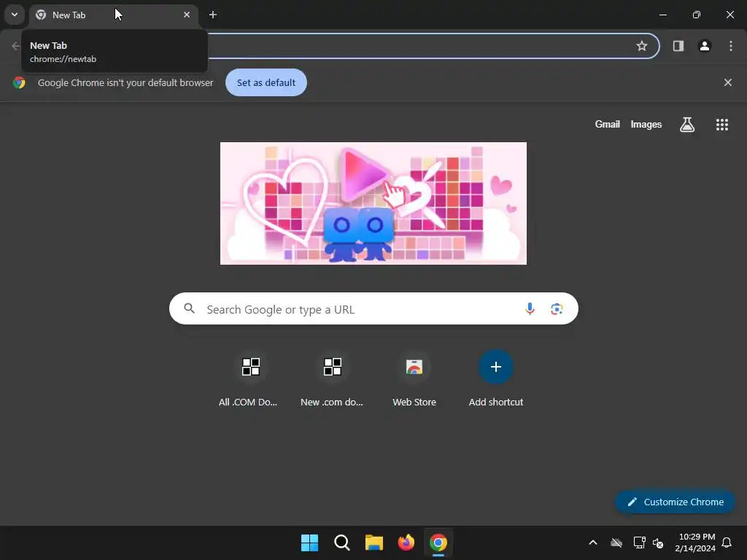The image size is (747, 560).
Task: Click the muted volume tray icon
Action: [x=658, y=542]
